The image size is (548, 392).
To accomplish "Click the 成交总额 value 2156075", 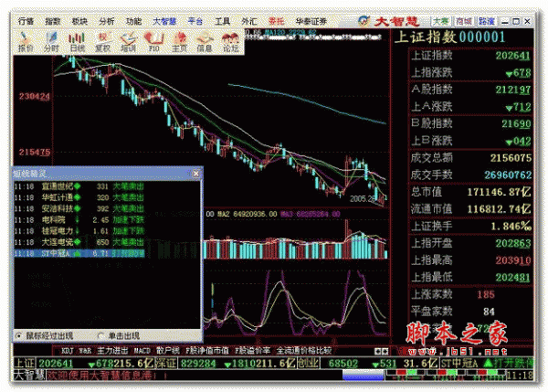I will click(511, 158).
